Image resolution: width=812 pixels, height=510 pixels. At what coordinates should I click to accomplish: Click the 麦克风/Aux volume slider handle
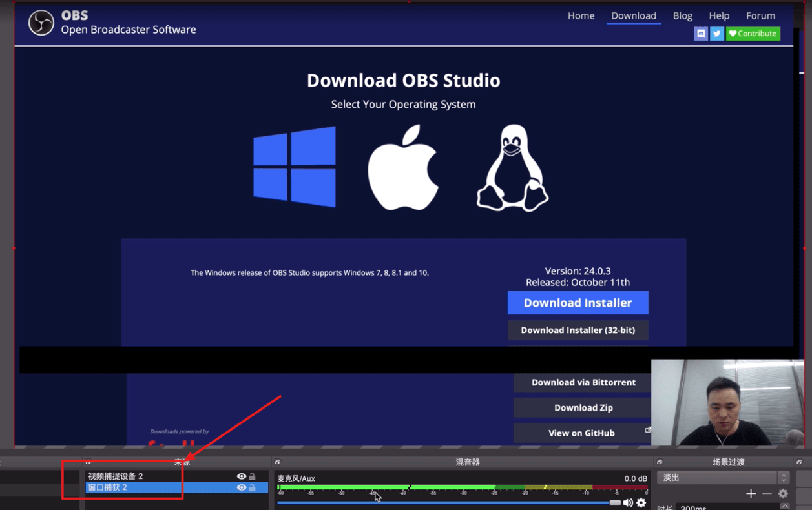tap(615, 503)
